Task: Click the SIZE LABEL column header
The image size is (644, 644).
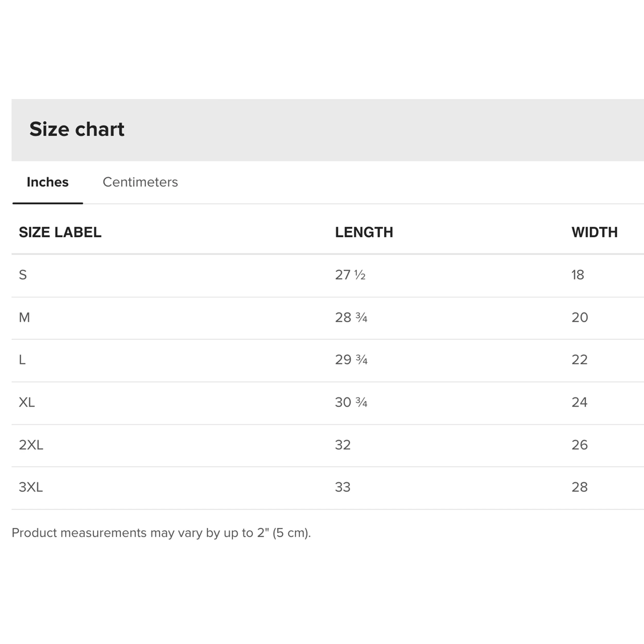Action: [60, 232]
